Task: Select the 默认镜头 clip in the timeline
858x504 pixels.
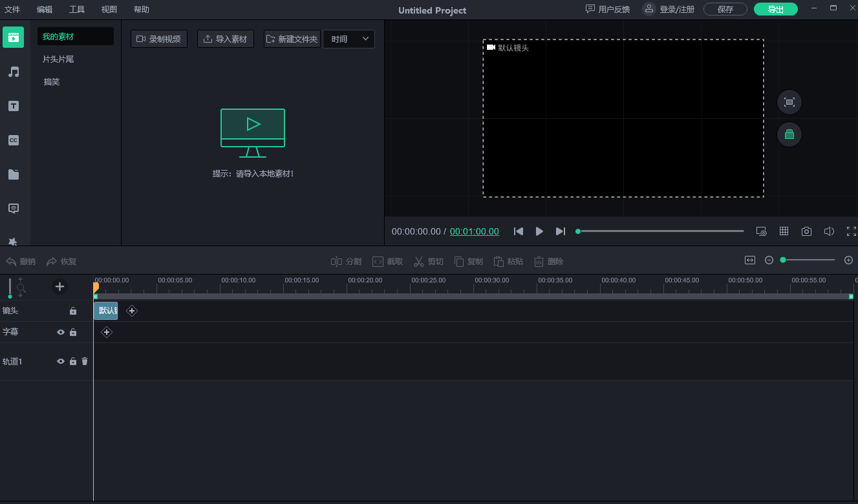Action: click(106, 311)
